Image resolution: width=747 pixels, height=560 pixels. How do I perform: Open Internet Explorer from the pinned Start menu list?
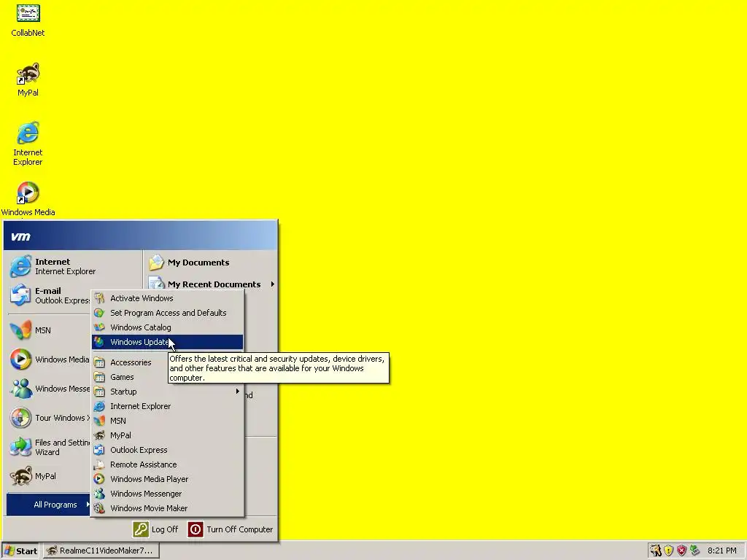click(x=53, y=266)
